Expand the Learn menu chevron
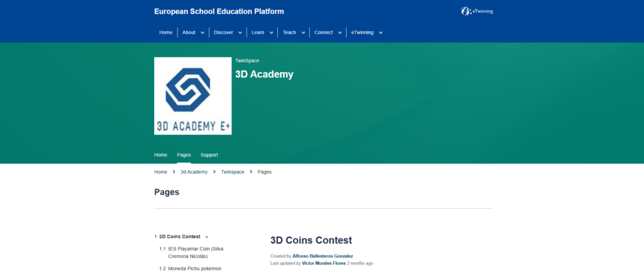 (x=272, y=33)
